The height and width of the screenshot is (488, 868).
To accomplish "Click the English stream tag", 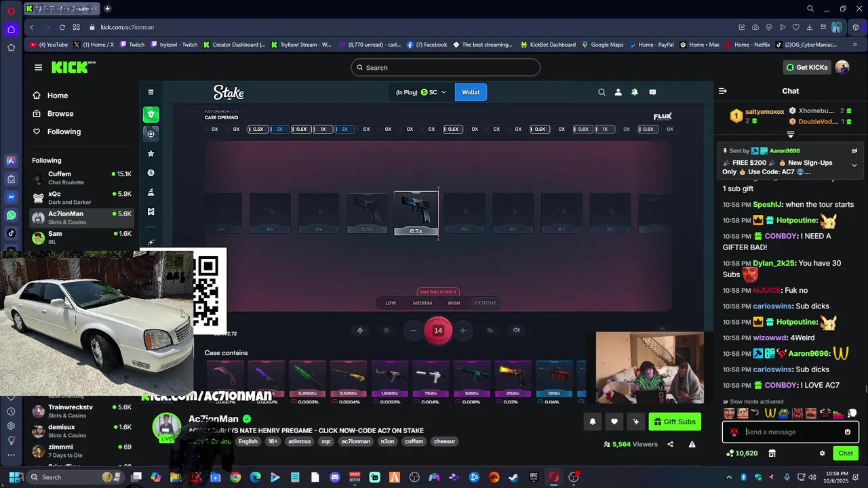I will (x=248, y=441).
